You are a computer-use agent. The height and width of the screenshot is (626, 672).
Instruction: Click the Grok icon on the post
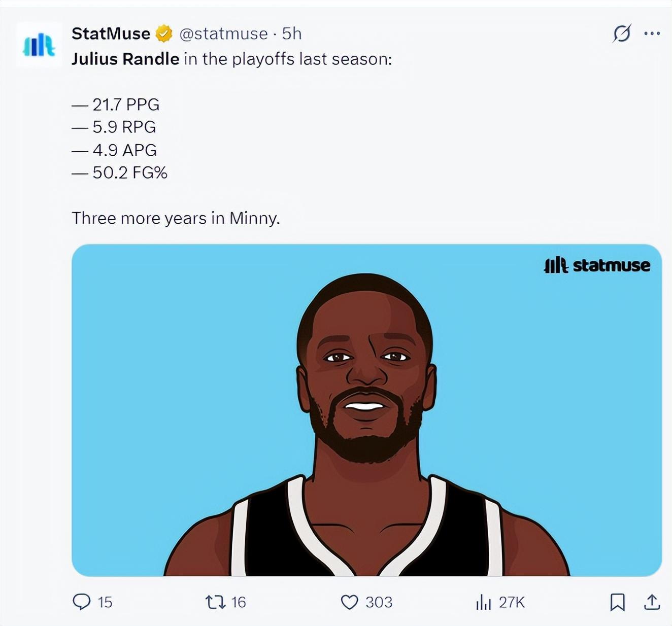(622, 33)
